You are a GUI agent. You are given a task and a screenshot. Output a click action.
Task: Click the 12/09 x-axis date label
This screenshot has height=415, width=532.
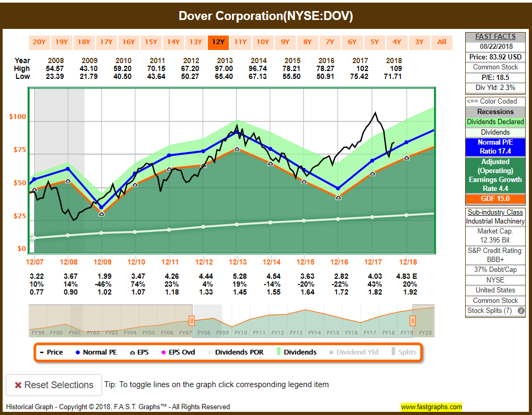(102, 262)
